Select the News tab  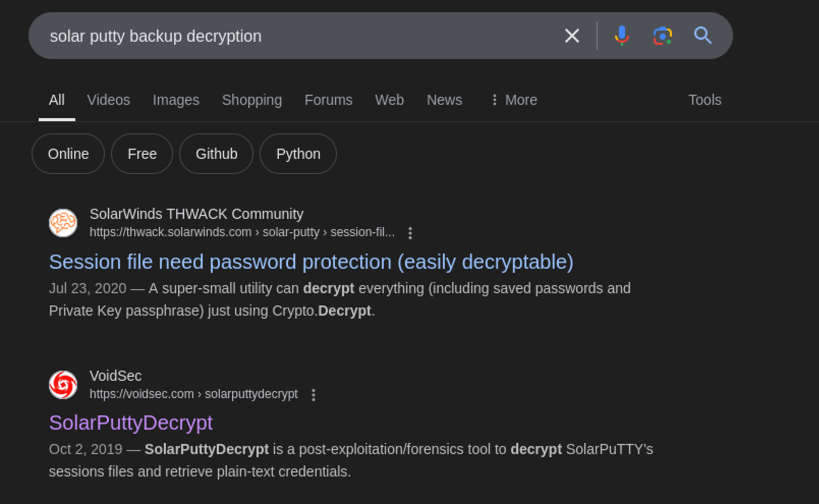[x=444, y=100]
